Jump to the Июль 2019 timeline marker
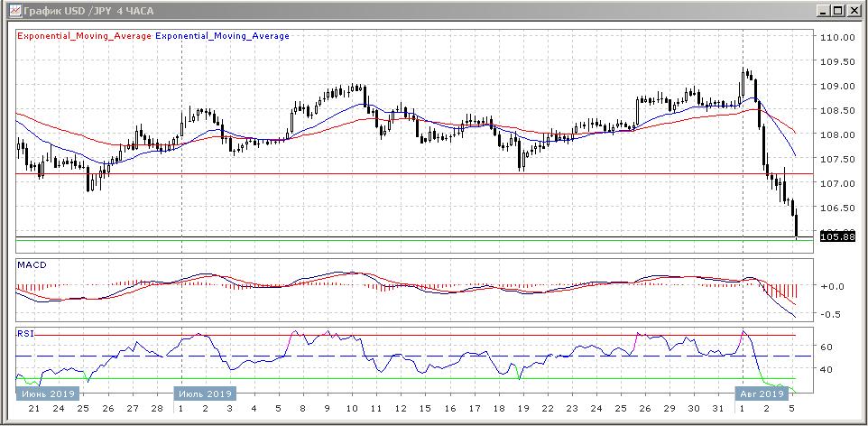Viewport: 868px width, 426px height. point(205,394)
